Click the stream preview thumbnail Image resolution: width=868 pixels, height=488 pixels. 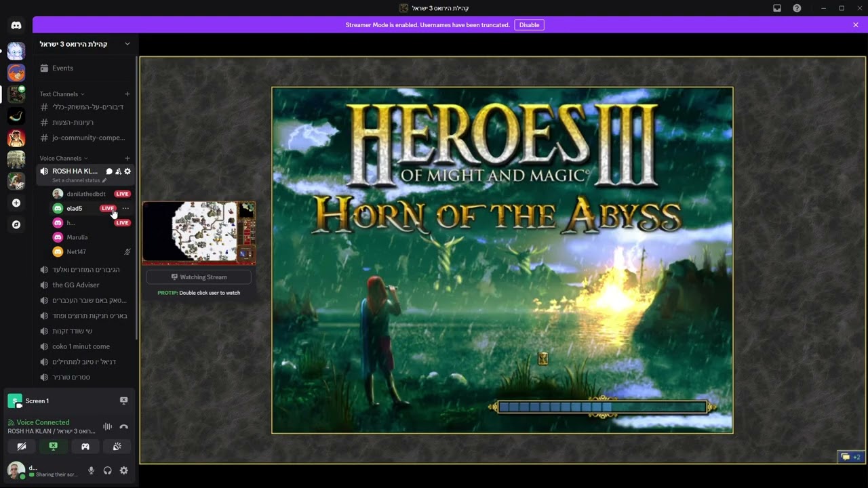point(199,232)
